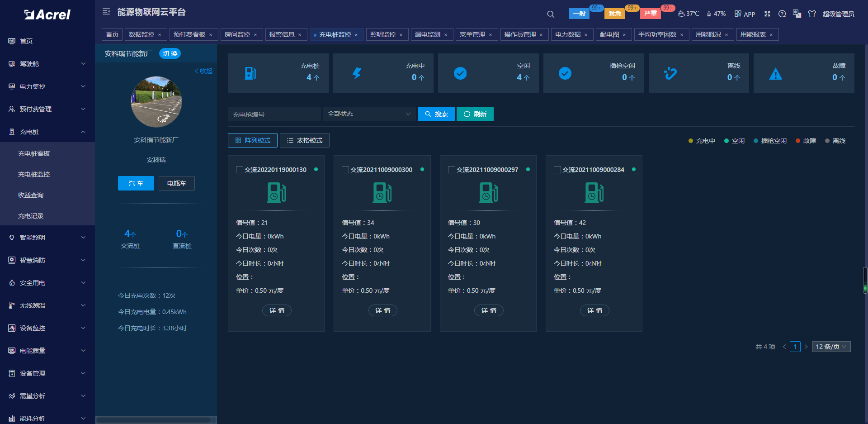This screenshot has height=424, width=868.
Task: Switch to the 照明监控 tab
Action: (383, 34)
